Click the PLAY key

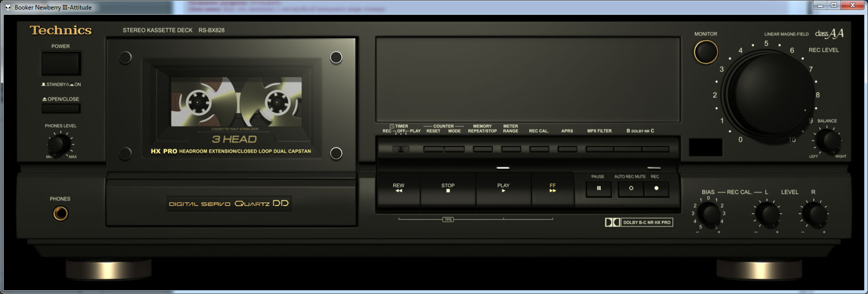pos(503,189)
